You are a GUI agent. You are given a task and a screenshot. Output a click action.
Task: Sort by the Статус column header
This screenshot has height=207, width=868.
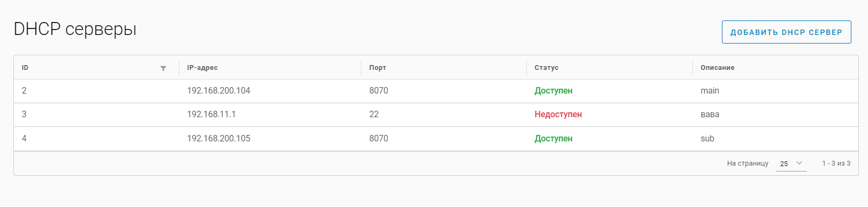click(546, 68)
